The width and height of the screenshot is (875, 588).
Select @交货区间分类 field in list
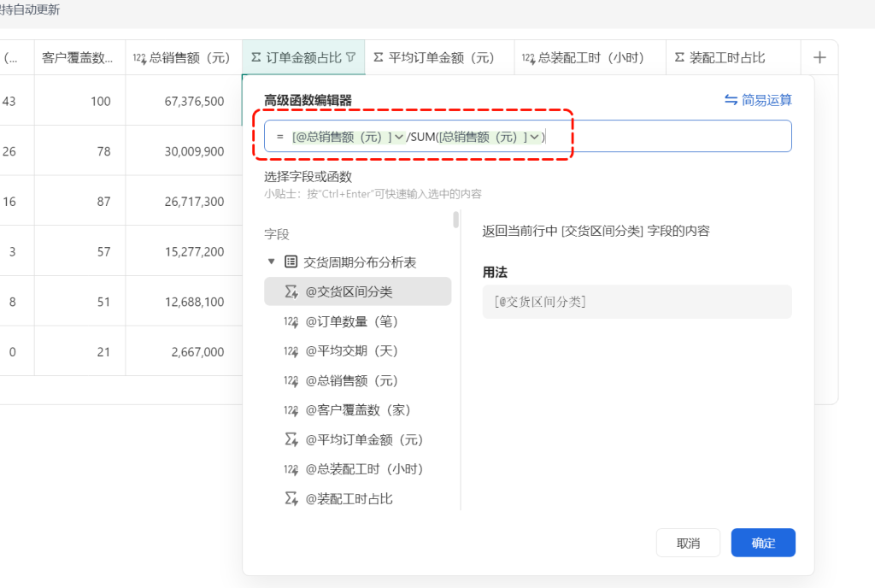tap(357, 291)
